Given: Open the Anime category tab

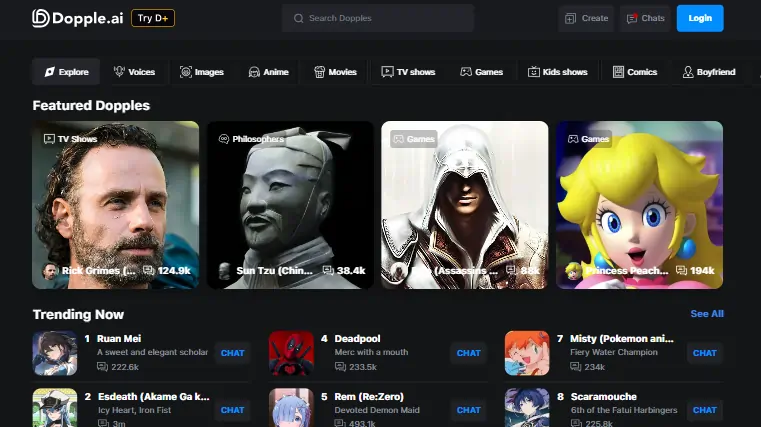Looking at the screenshot, I should [x=268, y=72].
